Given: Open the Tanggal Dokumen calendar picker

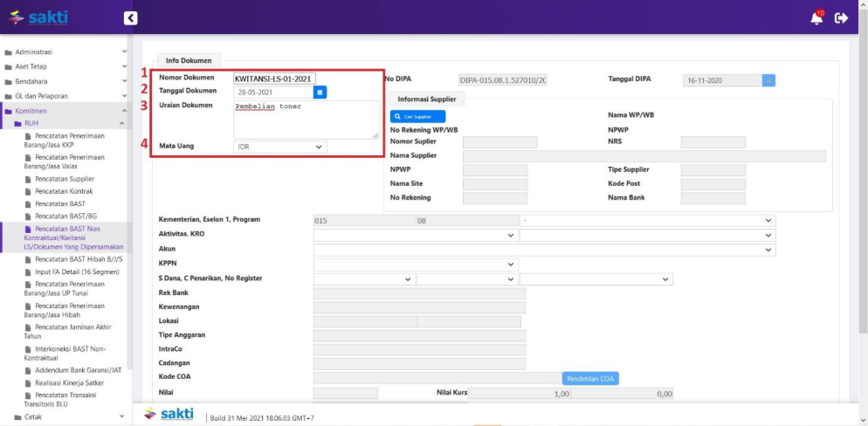Looking at the screenshot, I should click(320, 92).
